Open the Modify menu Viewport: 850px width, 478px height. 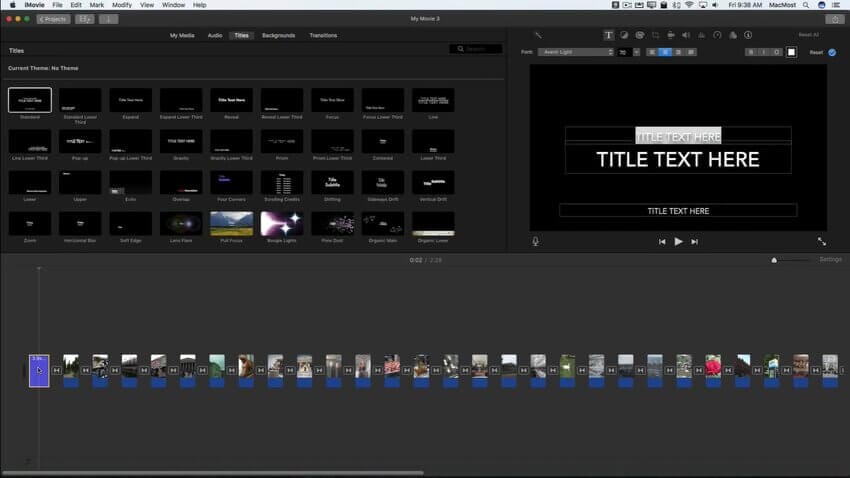click(122, 5)
